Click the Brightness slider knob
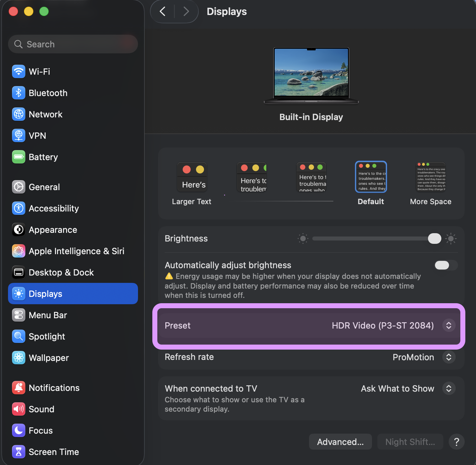Image resolution: width=476 pixels, height=465 pixels. pos(434,239)
